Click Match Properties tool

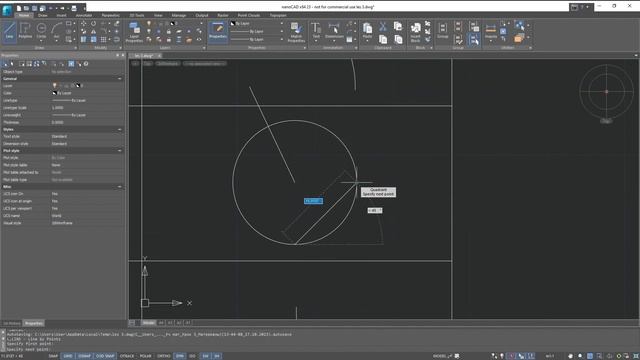[296, 32]
